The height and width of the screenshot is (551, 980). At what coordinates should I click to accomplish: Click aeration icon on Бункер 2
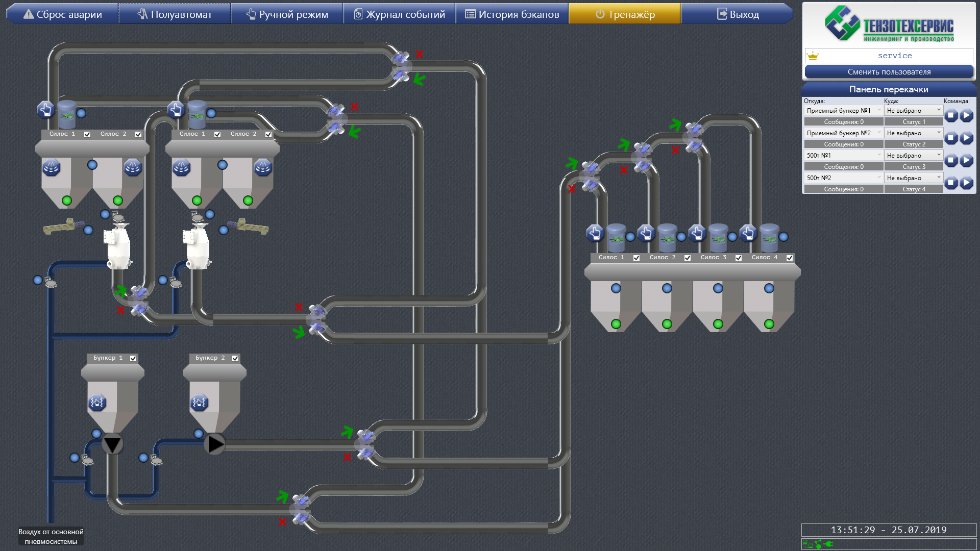[199, 403]
